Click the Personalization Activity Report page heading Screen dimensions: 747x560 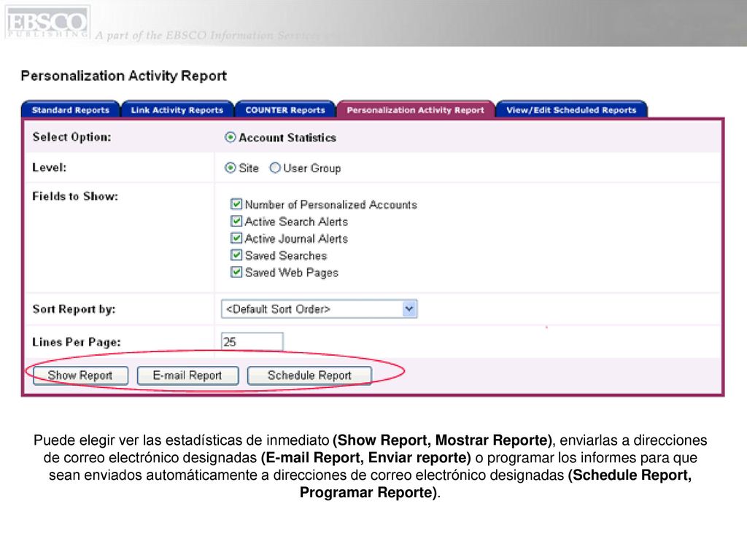pyautogui.click(x=124, y=76)
